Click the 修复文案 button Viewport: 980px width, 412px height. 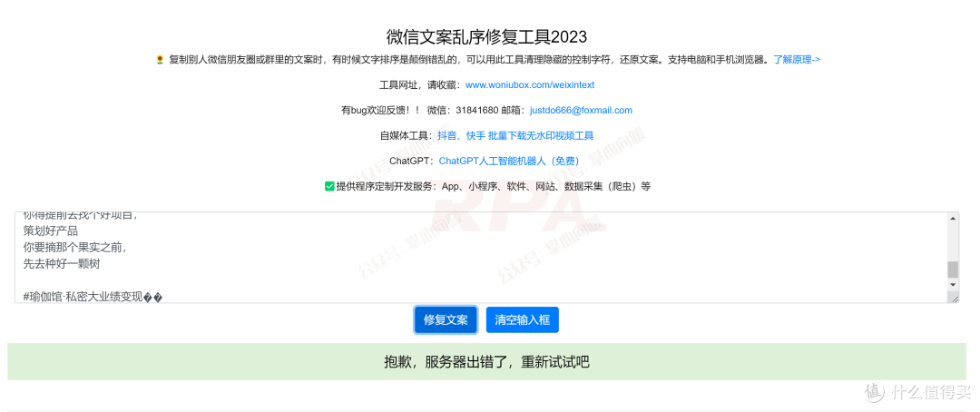(446, 319)
